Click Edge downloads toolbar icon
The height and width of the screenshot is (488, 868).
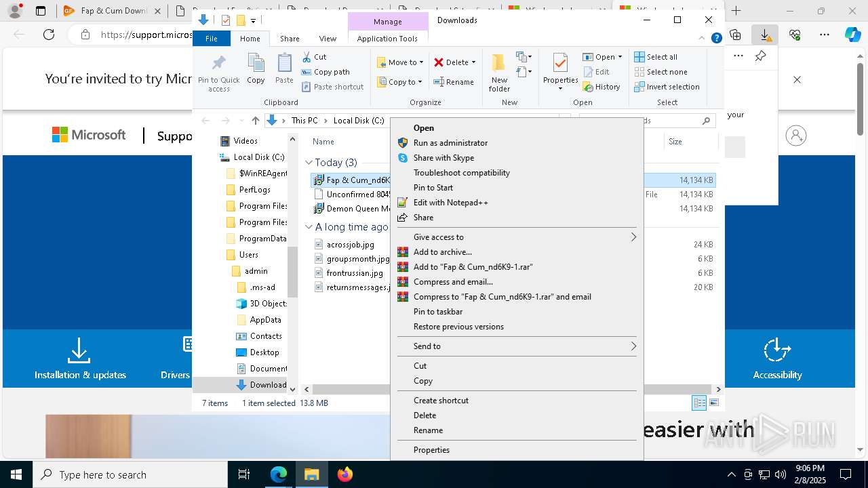[765, 35]
